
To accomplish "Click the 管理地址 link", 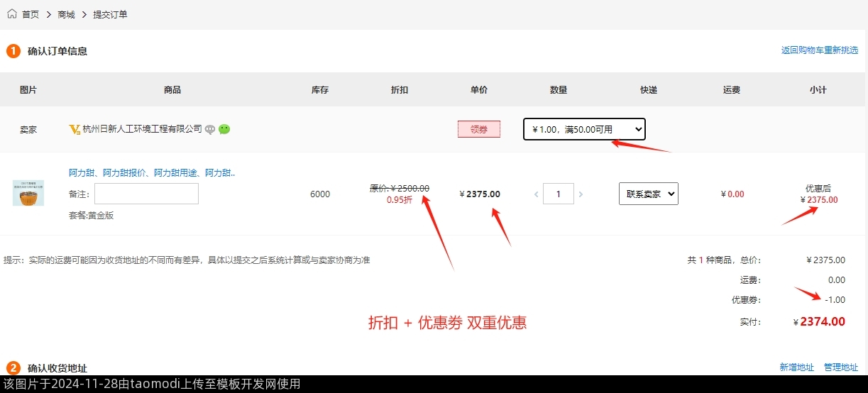I will click(x=840, y=367).
